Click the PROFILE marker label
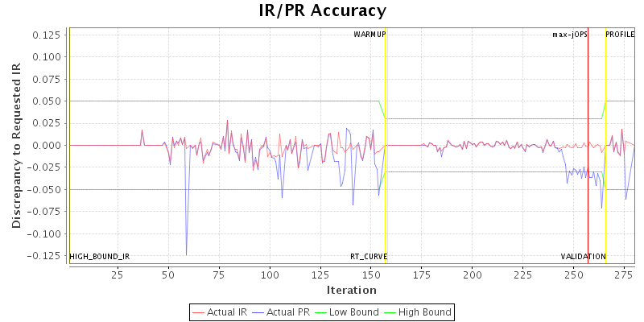Viewport: 644px width, 322px height. (620, 35)
